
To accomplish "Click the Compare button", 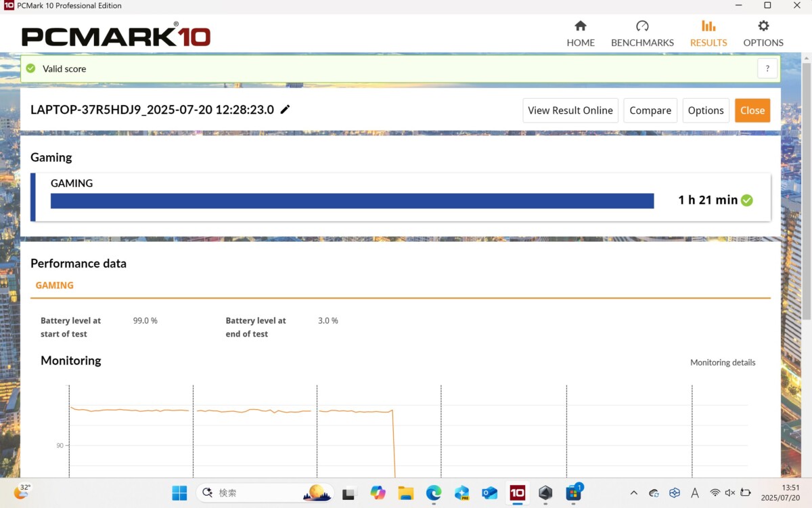I will tap(650, 110).
